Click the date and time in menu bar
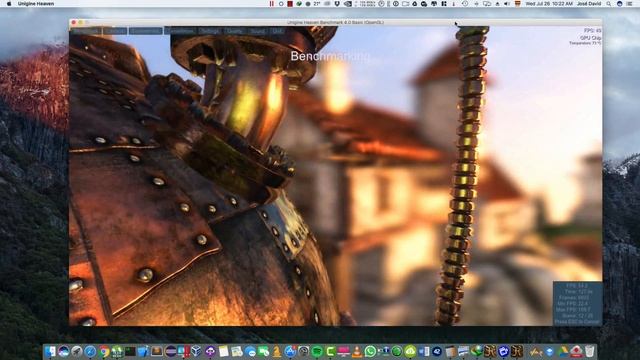This screenshot has width=640, height=360. pos(549,4)
